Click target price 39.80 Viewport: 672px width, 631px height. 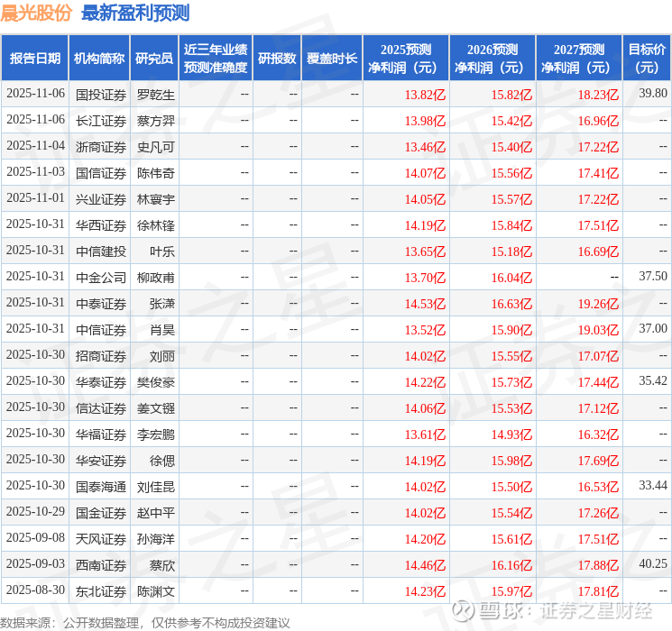pyautogui.click(x=653, y=93)
